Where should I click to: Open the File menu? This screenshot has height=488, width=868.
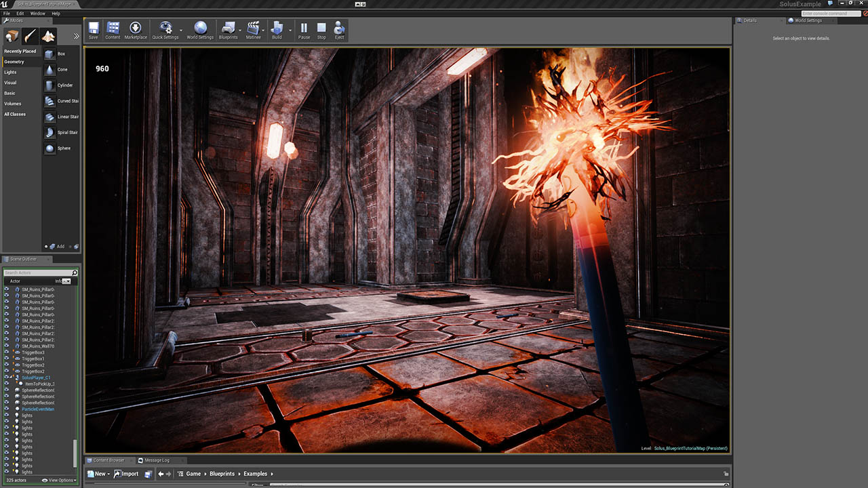pos(7,13)
